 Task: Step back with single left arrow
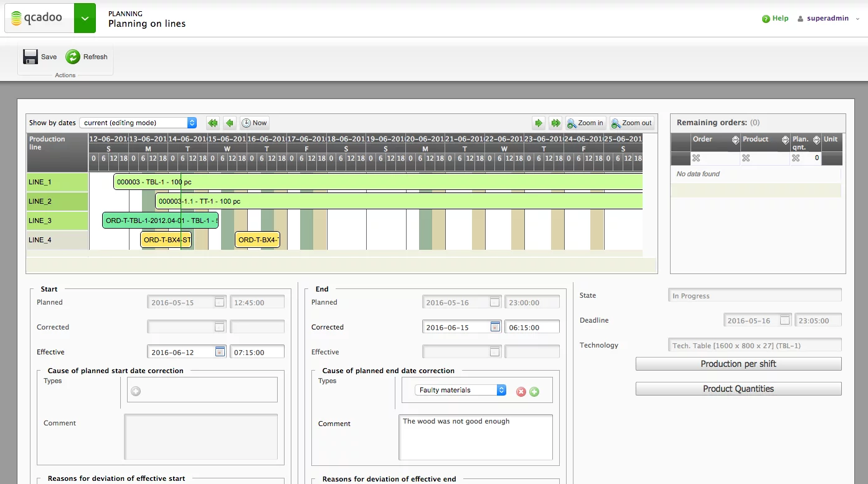(x=230, y=123)
